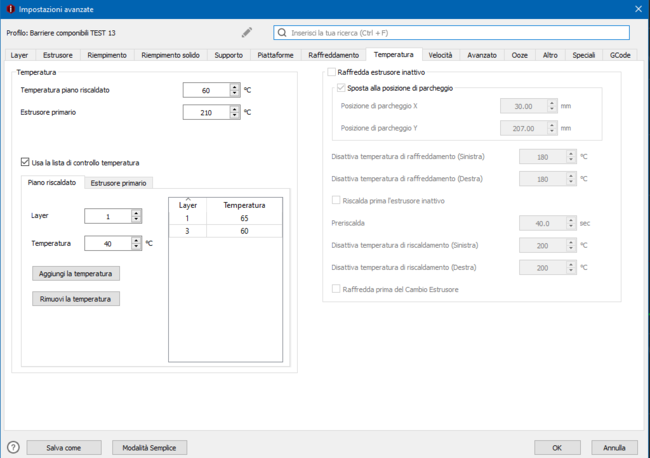The width and height of the screenshot is (650, 458).
Task: Click the pencil edit profile icon
Action: pos(247,33)
